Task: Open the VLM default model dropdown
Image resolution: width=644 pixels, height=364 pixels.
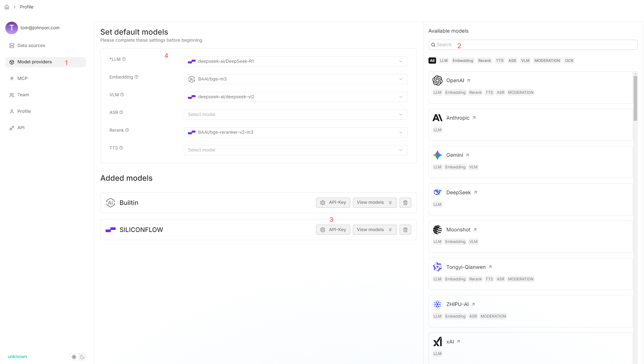Action: tap(296, 97)
